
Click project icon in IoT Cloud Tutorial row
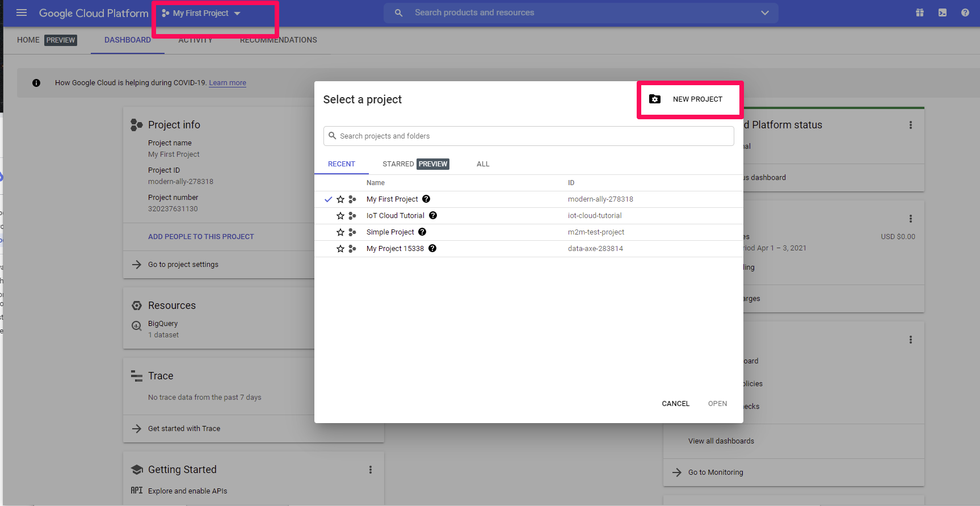coord(352,216)
